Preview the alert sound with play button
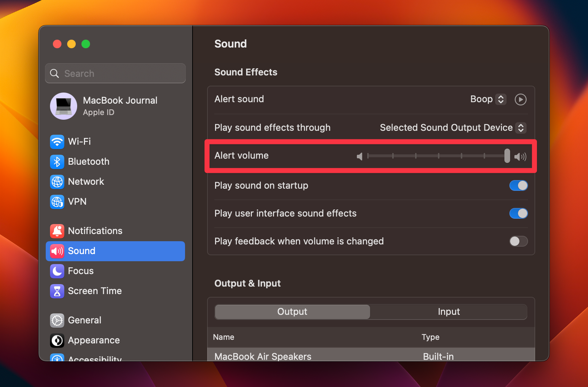Viewport: 588px width, 387px height. point(520,99)
